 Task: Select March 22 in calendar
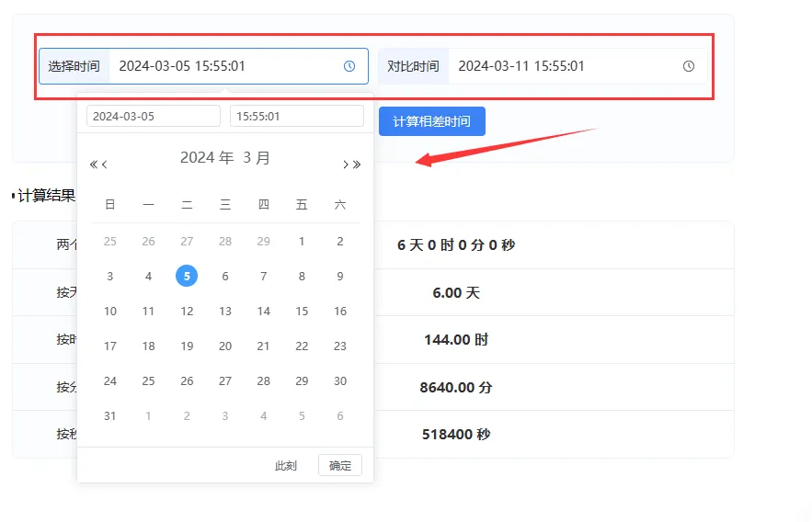coord(302,346)
